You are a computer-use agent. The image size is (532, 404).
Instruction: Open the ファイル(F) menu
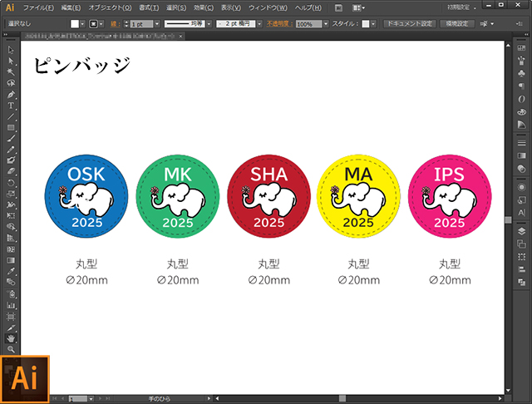38,7
